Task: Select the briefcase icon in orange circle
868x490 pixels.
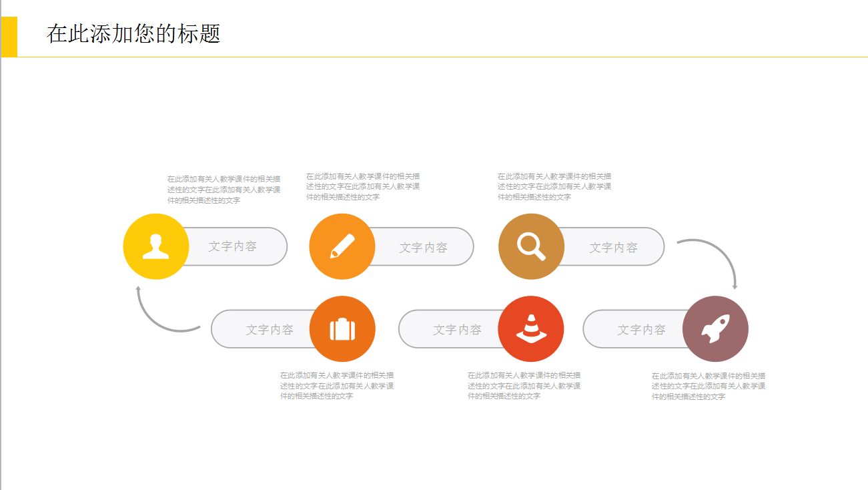Action: (342, 329)
